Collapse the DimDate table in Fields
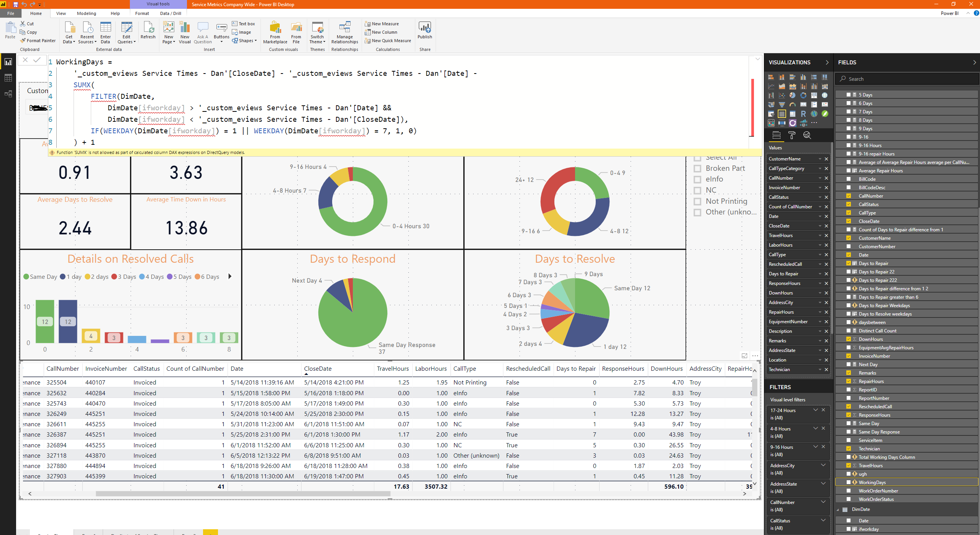Screen dimensions: 980x535 [838, 510]
